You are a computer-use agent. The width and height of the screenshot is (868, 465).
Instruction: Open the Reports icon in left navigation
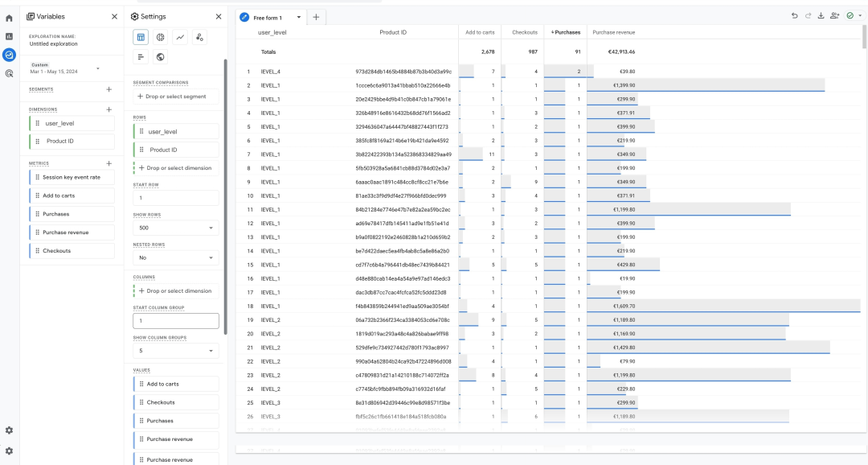point(9,36)
